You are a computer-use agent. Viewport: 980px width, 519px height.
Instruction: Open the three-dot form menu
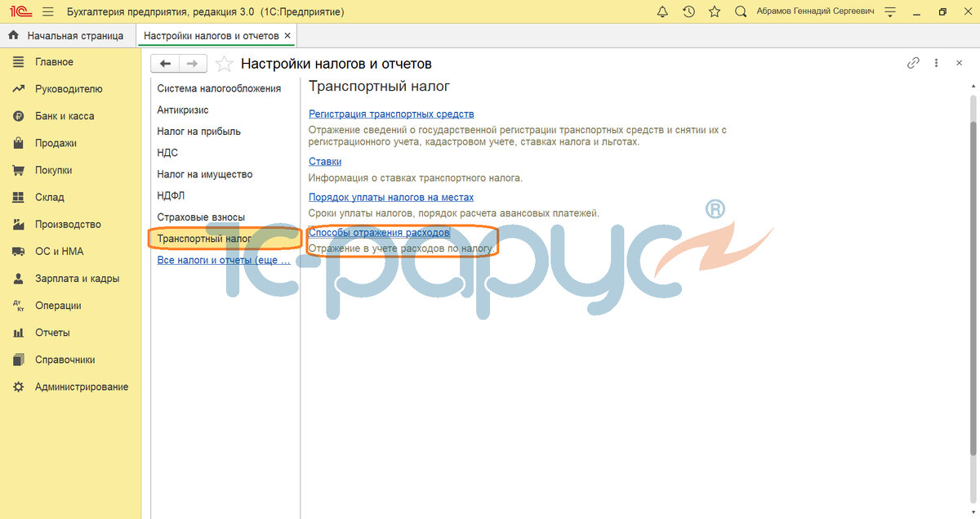(937, 63)
